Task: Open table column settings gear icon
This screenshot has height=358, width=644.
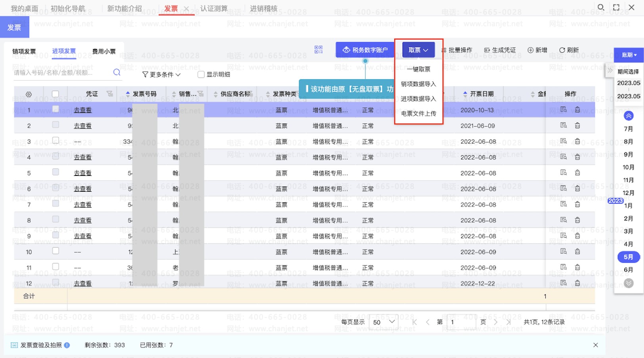Action: pyautogui.click(x=29, y=94)
